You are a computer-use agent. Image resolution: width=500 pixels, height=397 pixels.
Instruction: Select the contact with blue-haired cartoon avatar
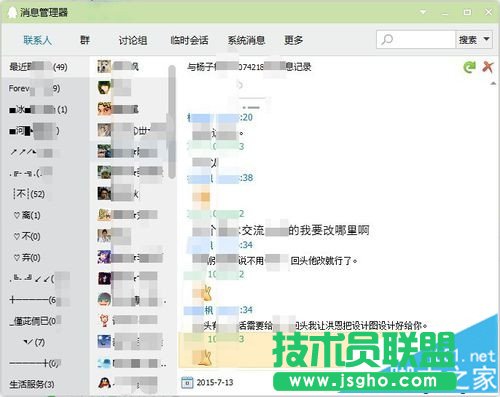(104, 299)
